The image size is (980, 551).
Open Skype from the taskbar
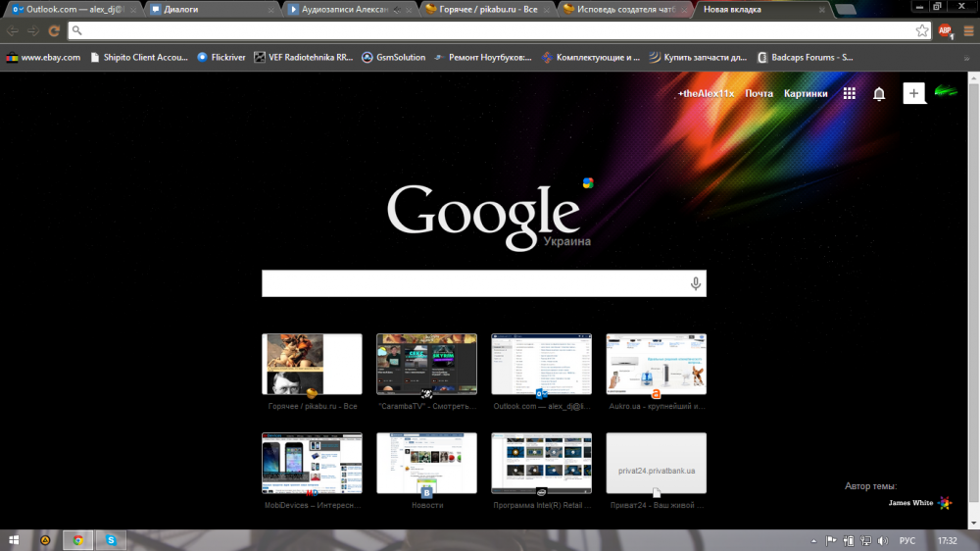pyautogui.click(x=112, y=539)
